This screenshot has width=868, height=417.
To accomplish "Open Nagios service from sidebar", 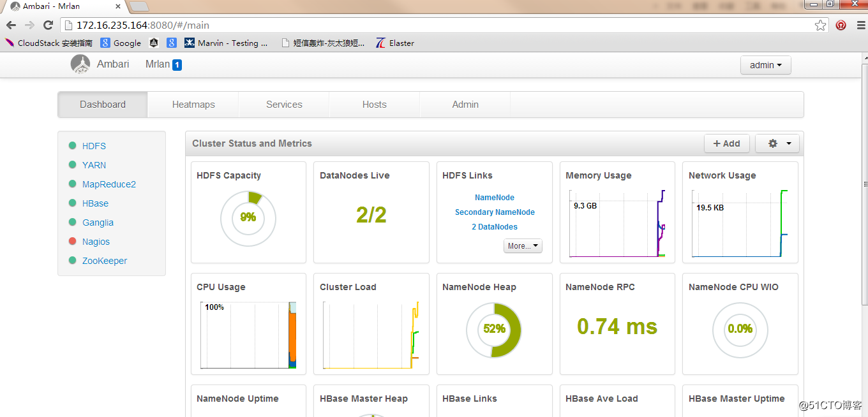I will coord(96,242).
